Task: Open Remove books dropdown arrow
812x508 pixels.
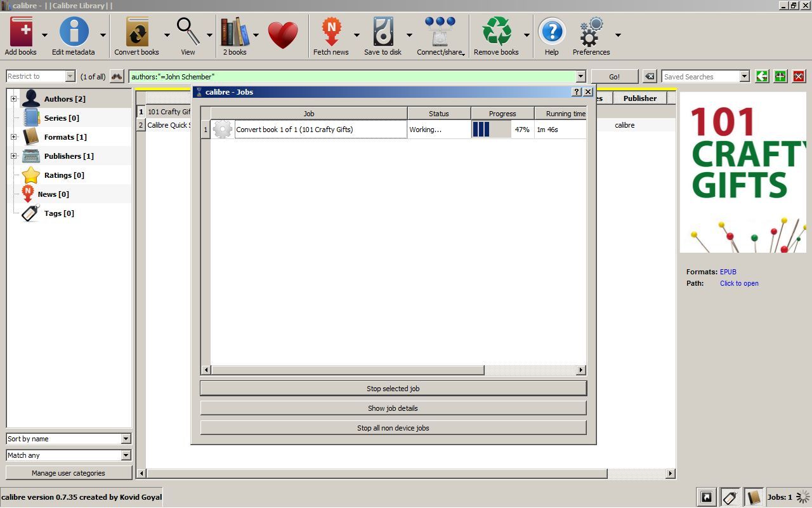Action: 527,36
